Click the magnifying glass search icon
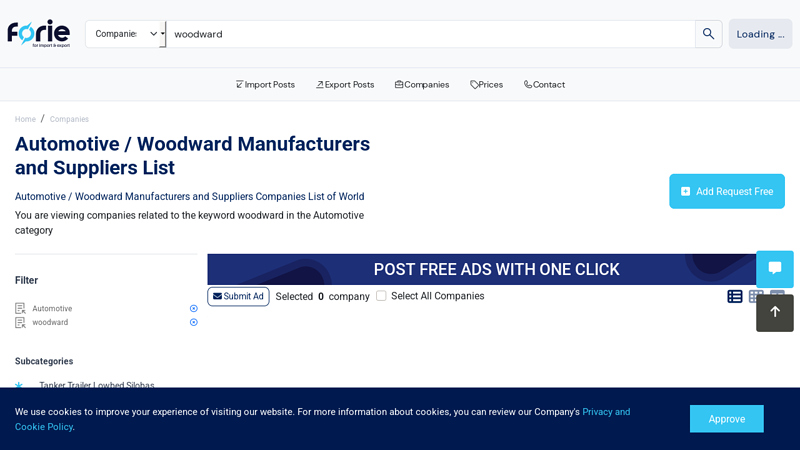 [x=708, y=34]
